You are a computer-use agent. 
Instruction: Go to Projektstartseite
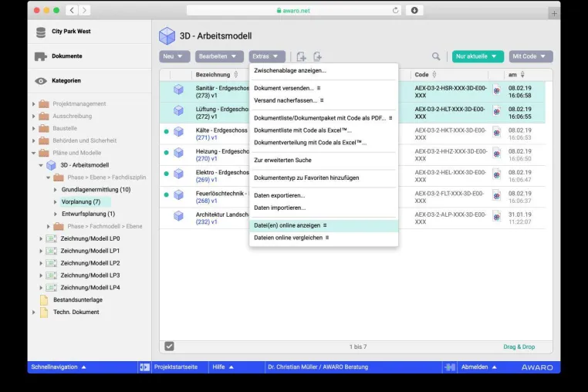(x=176, y=367)
